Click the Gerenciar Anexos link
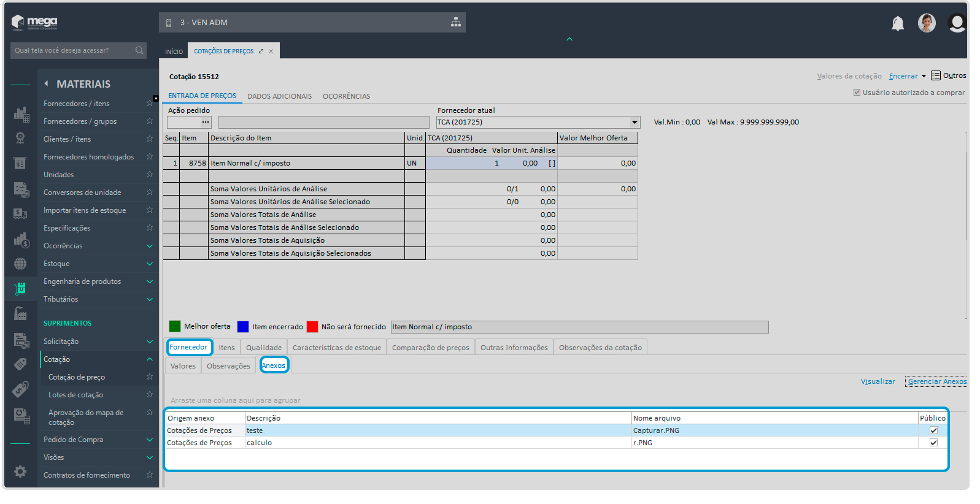The width and height of the screenshot is (980, 504). 937,381
